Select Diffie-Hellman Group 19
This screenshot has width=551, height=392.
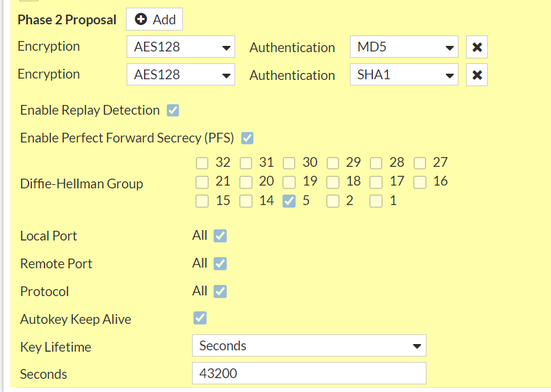[x=289, y=182]
